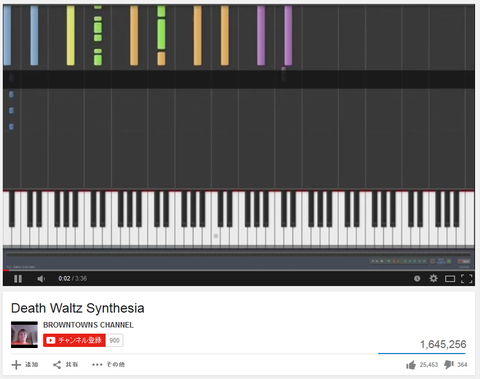Open the channel avatar thumbnail
This screenshot has height=379, width=480.
coord(24,335)
